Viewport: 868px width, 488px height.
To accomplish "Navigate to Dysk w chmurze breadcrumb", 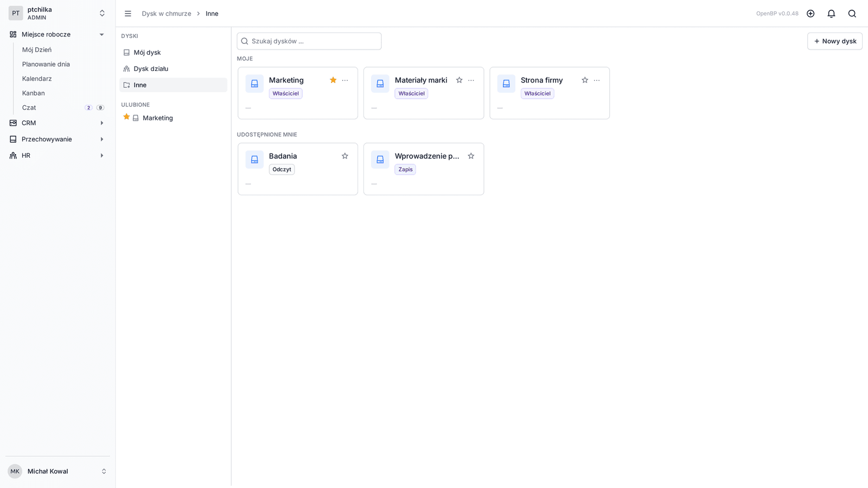I will pyautogui.click(x=167, y=14).
